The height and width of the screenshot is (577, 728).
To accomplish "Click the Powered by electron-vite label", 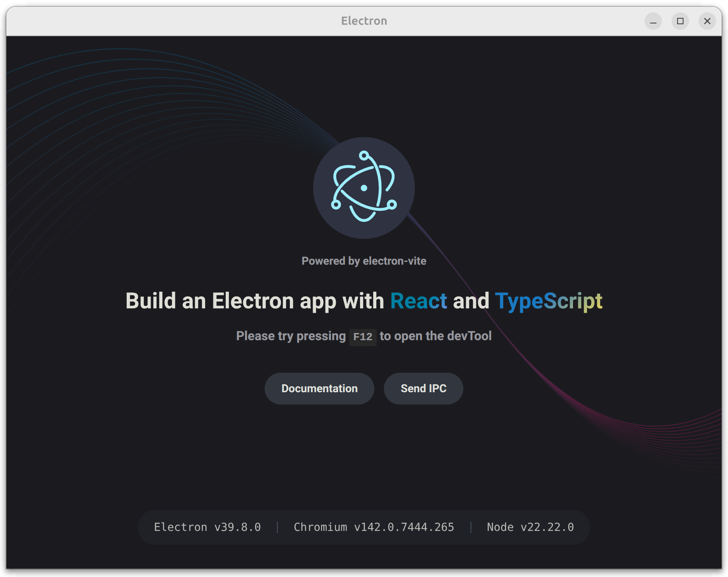I will pos(364,261).
